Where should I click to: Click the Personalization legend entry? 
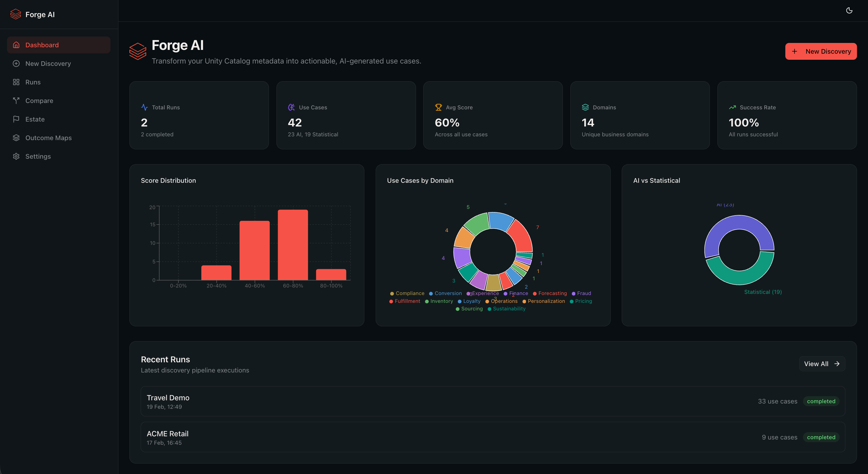point(543,301)
